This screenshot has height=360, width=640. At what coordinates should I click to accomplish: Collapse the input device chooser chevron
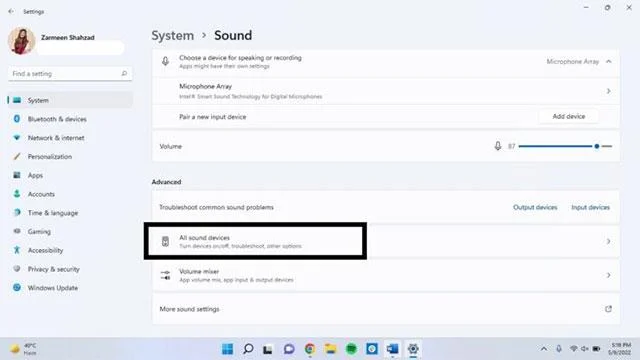(609, 61)
